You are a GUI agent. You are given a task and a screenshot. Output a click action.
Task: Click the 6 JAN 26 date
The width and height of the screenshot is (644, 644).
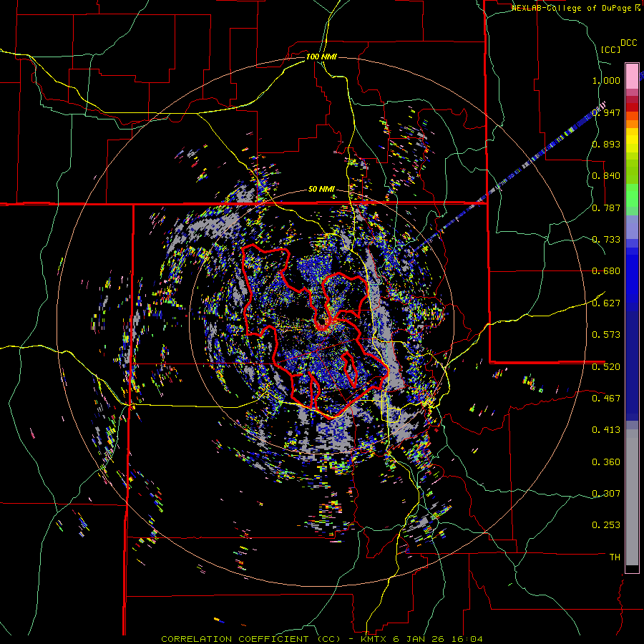pyautogui.click(x=420, y=639)
